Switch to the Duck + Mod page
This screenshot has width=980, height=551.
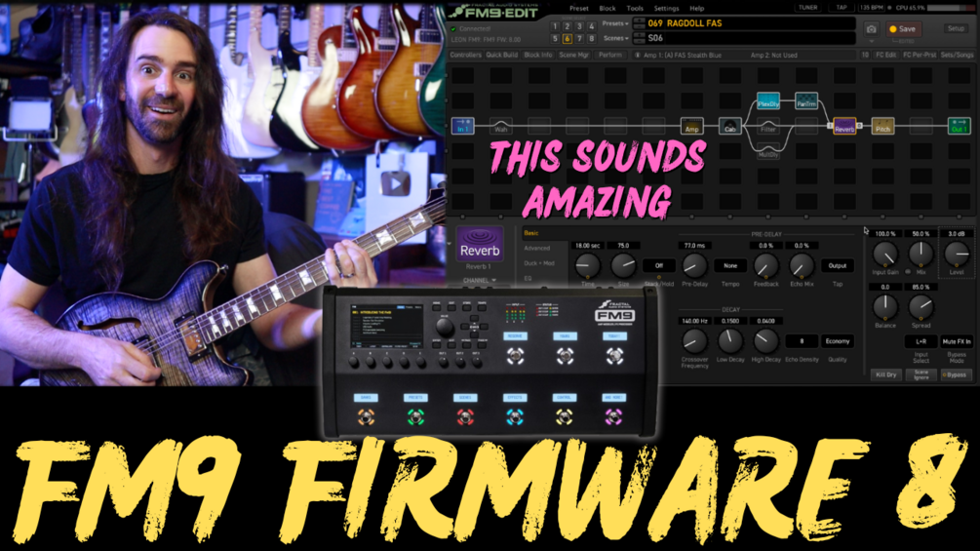(x=538, y=263)
